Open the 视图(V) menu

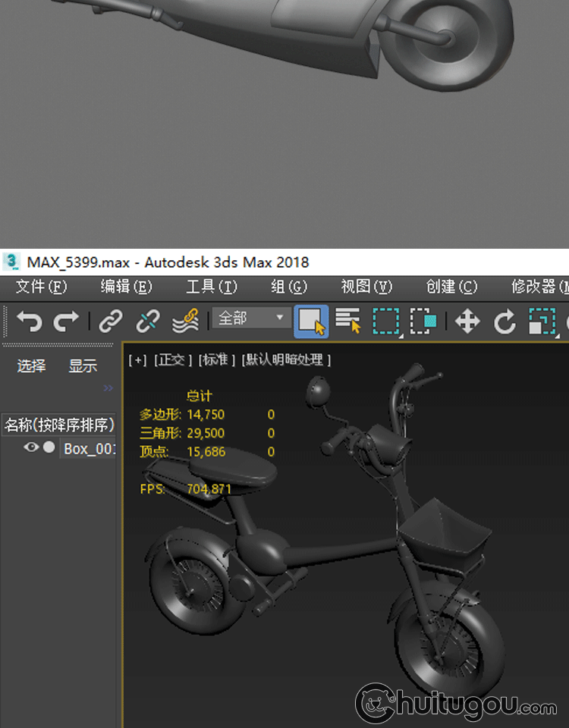click(x=366, y=287)
